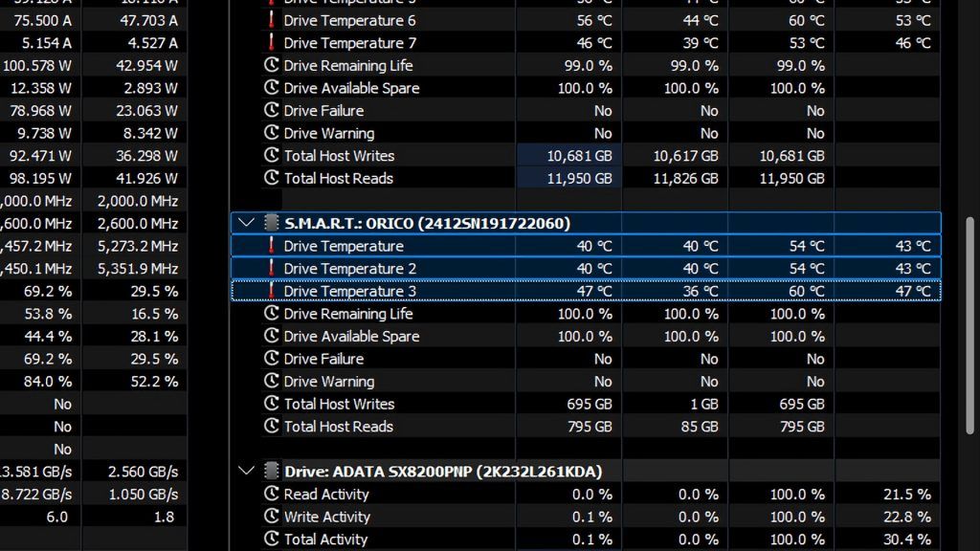Click the 84.0 % reading
The height and width of the screenshot is (551, 980).
(x=48, y=381)
